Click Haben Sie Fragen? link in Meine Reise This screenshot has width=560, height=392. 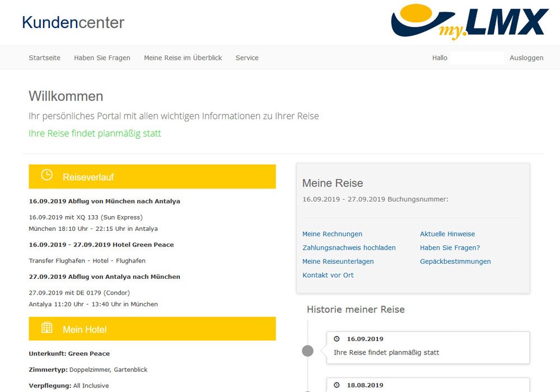[x=450, y=248]
